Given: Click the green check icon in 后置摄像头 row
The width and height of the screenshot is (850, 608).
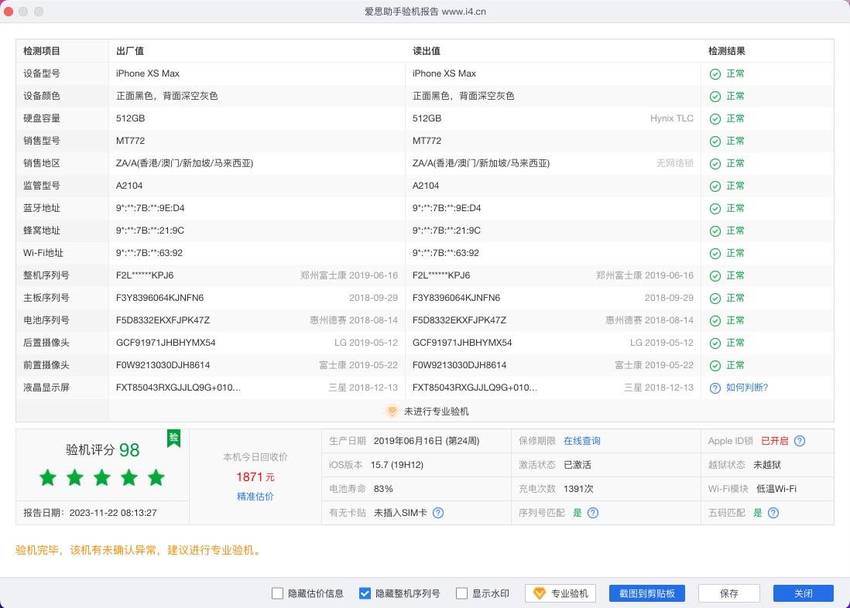Looking at the screenshot, I should 715,343.
